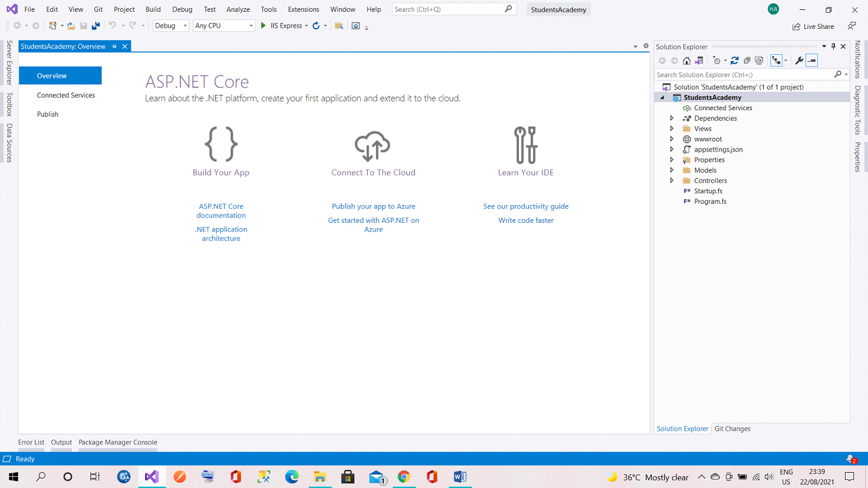The image size is (868, 488).
Task: Click the Build Your App braces icon
Action: [x=221, y=144]
